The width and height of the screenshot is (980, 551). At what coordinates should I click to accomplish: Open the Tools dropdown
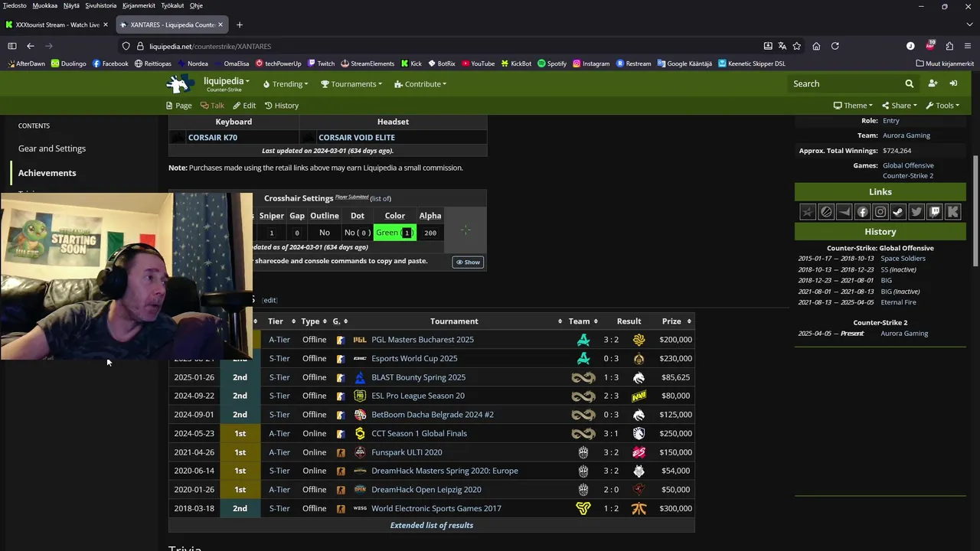click(x=942, y=106)
